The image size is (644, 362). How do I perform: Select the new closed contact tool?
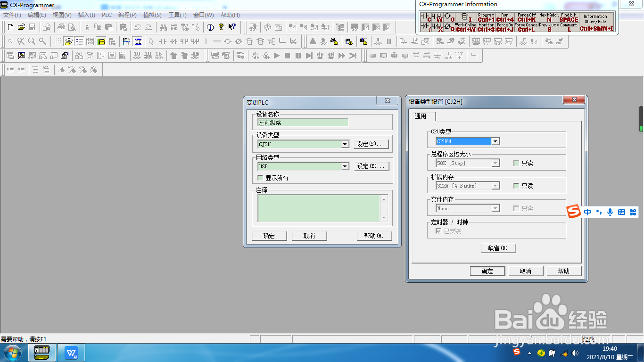[x=173, y=41]
